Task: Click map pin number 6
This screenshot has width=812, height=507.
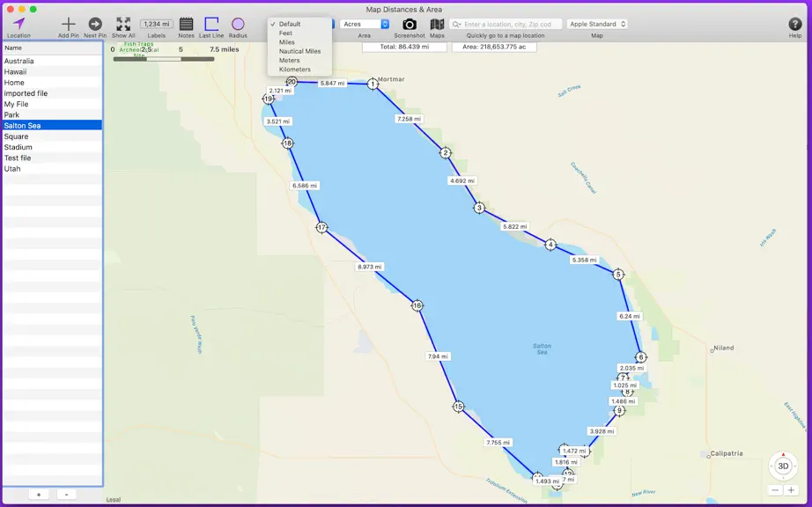Action: (641, 357)
